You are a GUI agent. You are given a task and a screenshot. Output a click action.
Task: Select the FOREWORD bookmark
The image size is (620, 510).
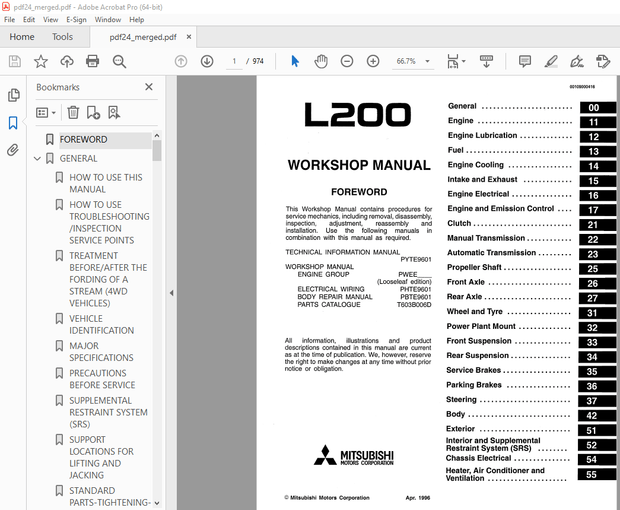(x=83, y=140)
